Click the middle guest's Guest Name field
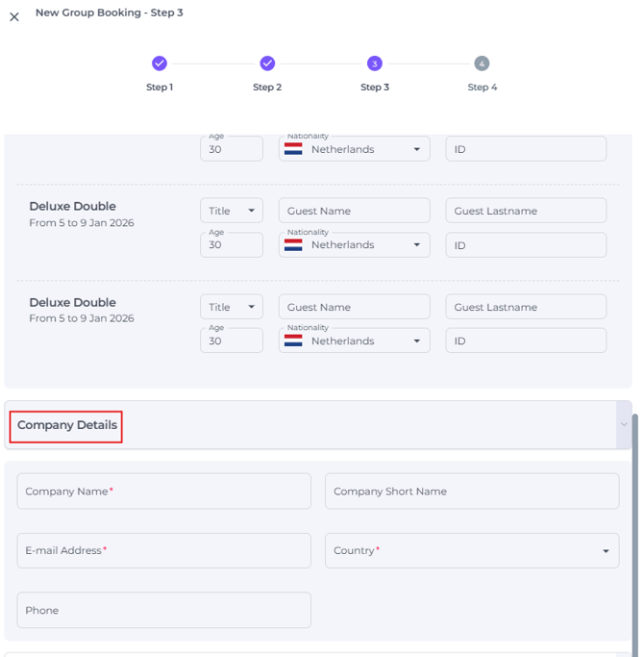644x657 pixels. click(x=355, y=211)
